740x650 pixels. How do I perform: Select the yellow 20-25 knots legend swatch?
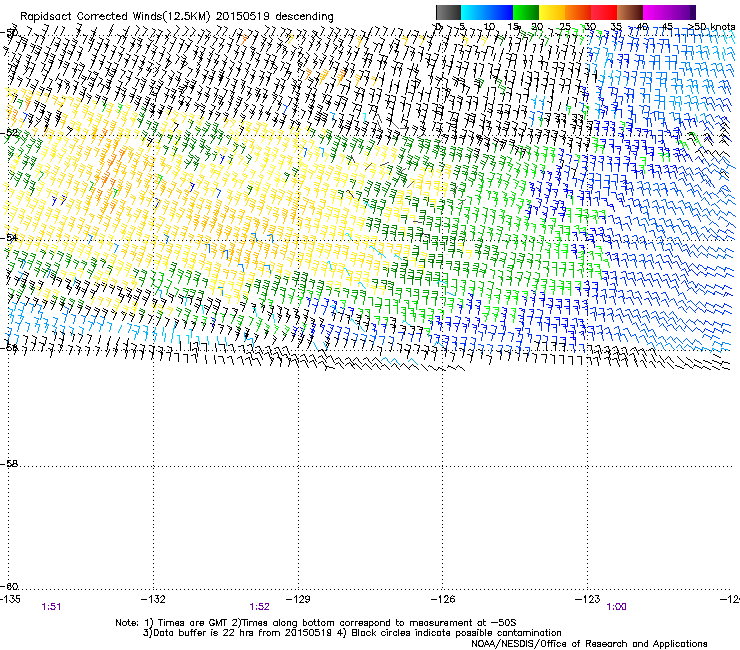click(552, 12)
